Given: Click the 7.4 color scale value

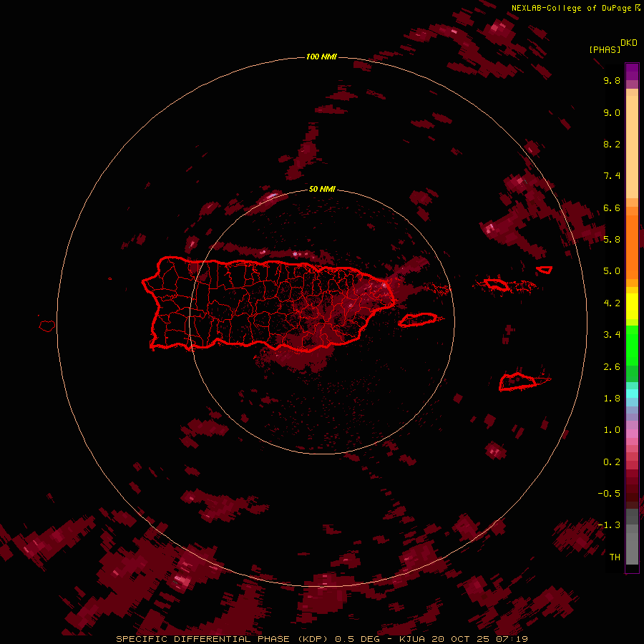Looking at the screenshot, I should [x=612, y=176].
